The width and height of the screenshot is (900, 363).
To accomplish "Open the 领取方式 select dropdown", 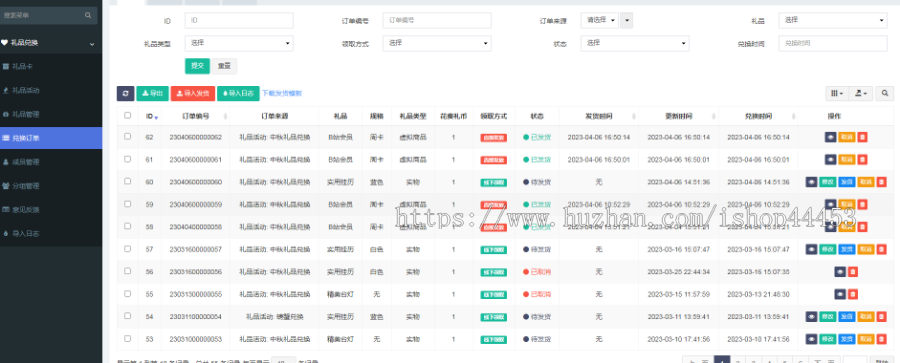I will click(x=437, y=43).
